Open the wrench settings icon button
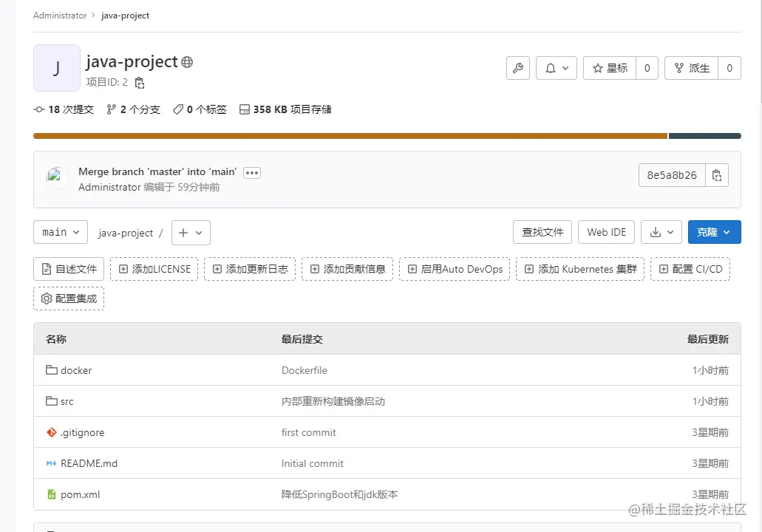Image resolution: width=762 pixels, height=532 pixels. tap(517, 68)
